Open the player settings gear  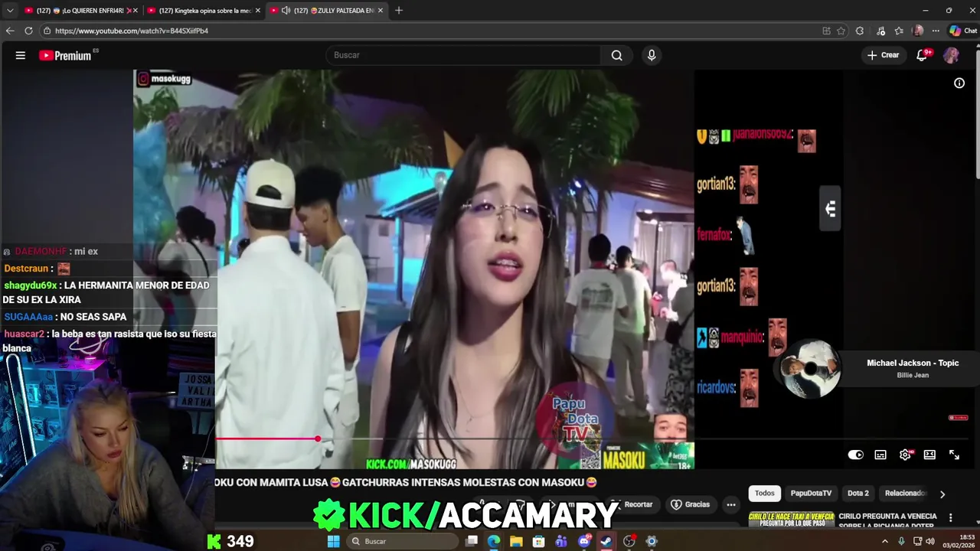pyautogui.click(x=905, y=455)
